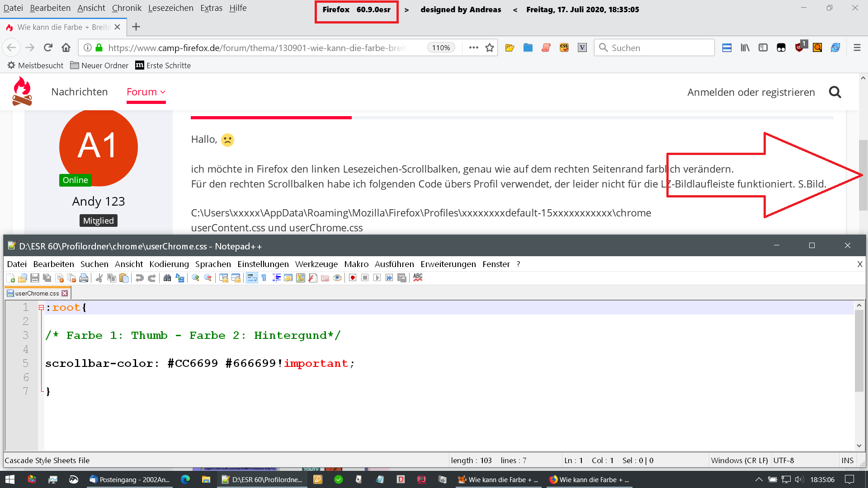Click the record macro icon
Image resolution: width=868 pixels, height=488 pixels.
click(x=353, y=278)
